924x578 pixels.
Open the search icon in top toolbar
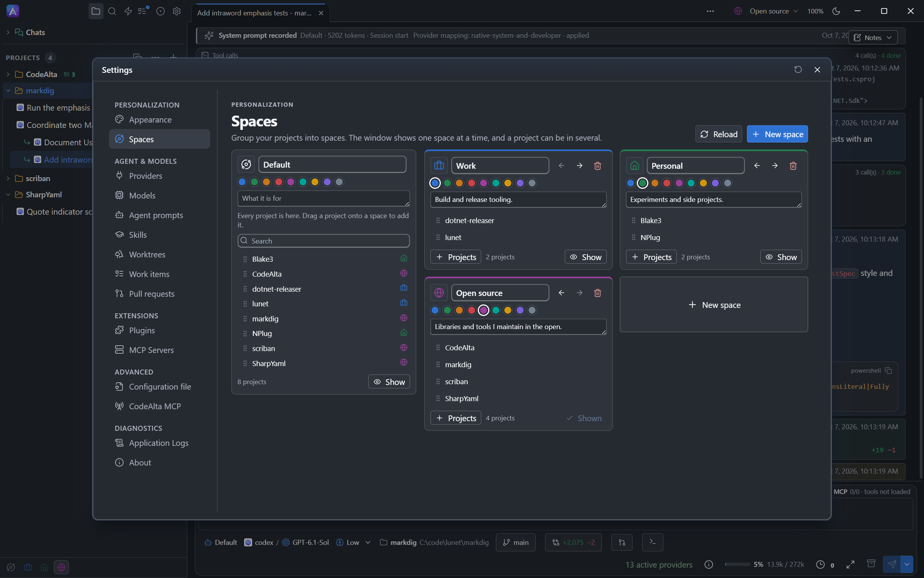pyautogui.click(x=112, y=11)
